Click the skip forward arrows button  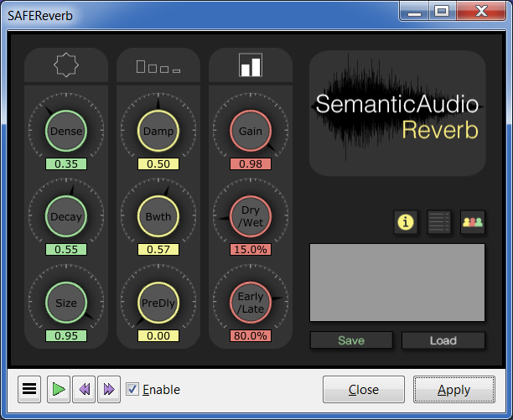tap(108, 389)
